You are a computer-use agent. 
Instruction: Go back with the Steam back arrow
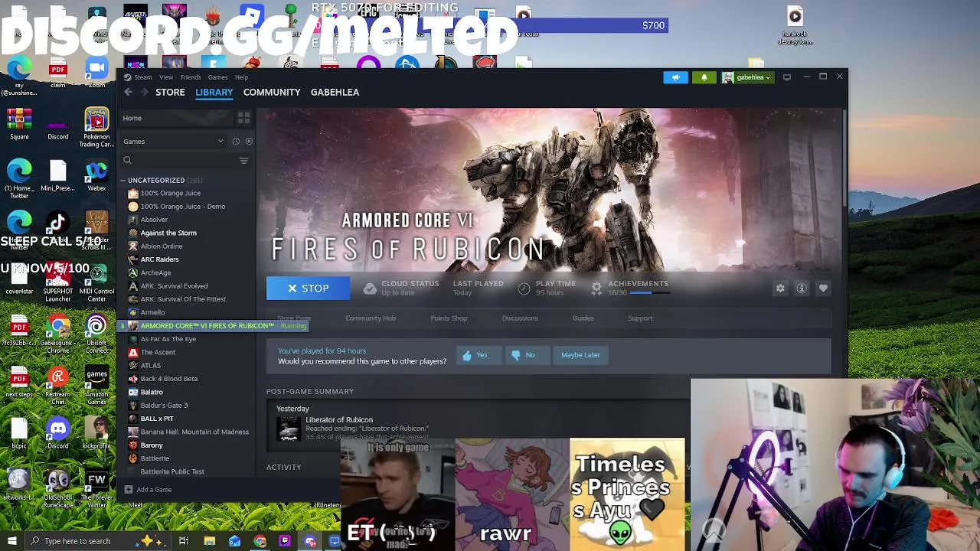128,92
